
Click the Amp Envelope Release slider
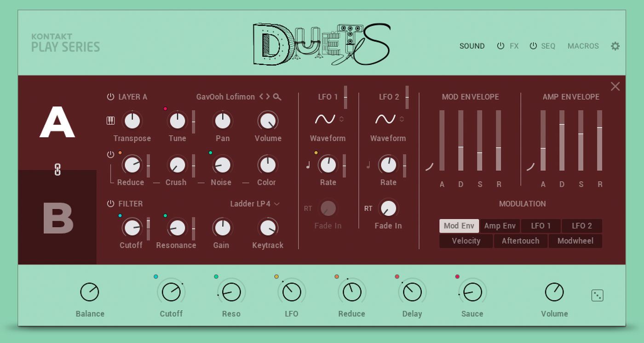(599, 140)
